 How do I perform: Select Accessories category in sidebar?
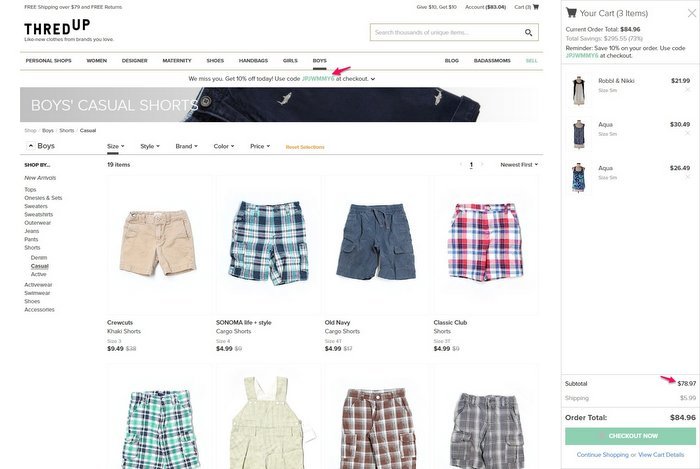point(39,310)
